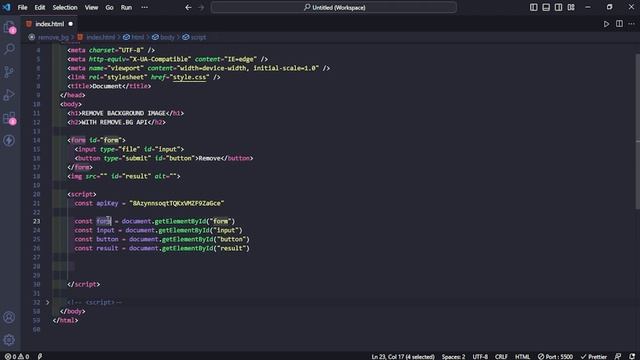Open the Edit menu
640x360 pixels.
40,7
